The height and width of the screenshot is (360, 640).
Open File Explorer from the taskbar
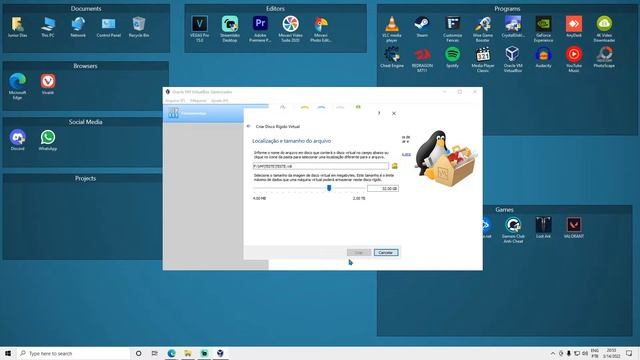pos(188,353)
